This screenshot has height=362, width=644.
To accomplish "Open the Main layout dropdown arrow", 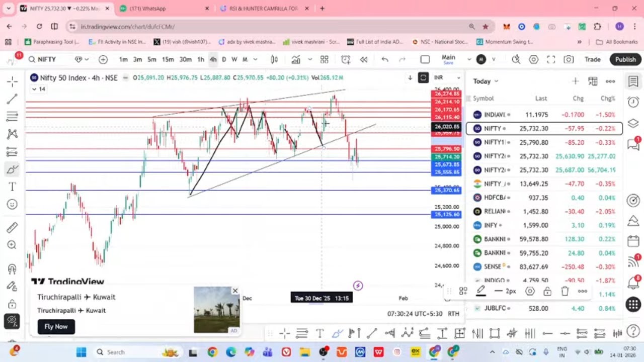I will tap(469, 59).
